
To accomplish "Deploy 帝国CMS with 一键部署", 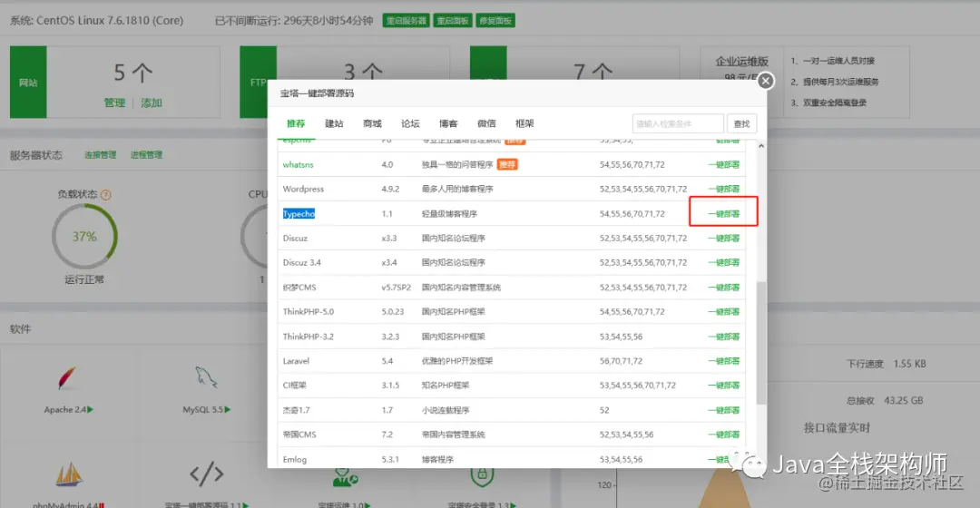I will [724, 435].
